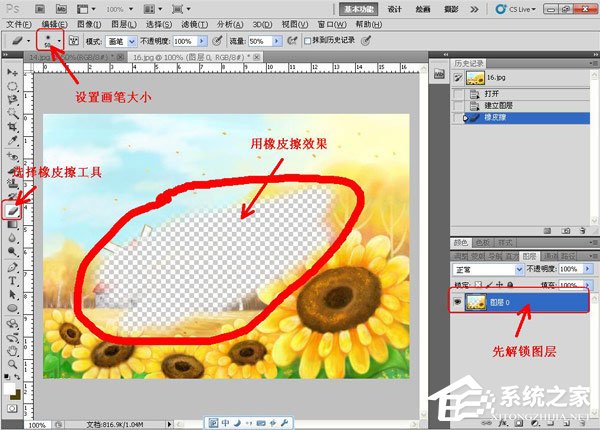Toggle lock transparent pixels
Image resolution: width=600 pixels, height=430 pixels.
(478, 285)
